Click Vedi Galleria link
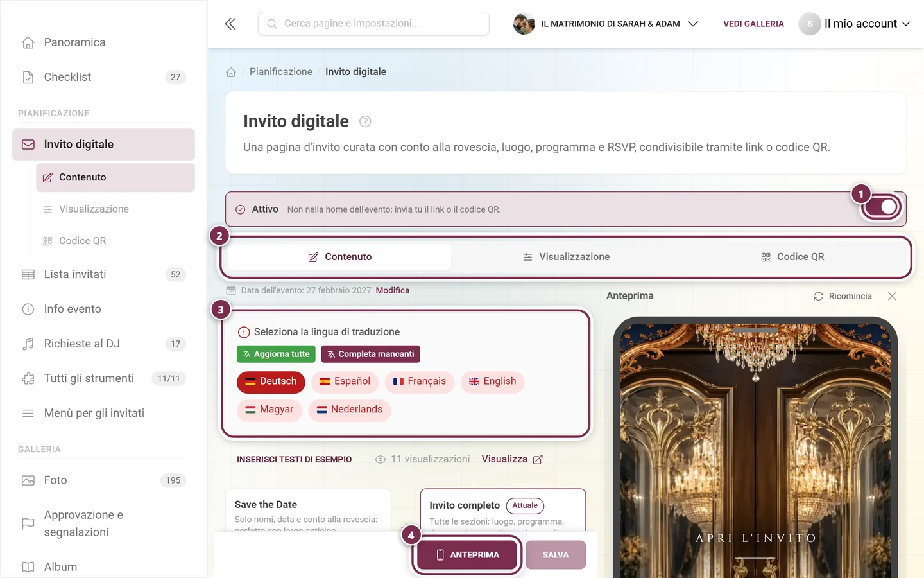 point(753,24)
